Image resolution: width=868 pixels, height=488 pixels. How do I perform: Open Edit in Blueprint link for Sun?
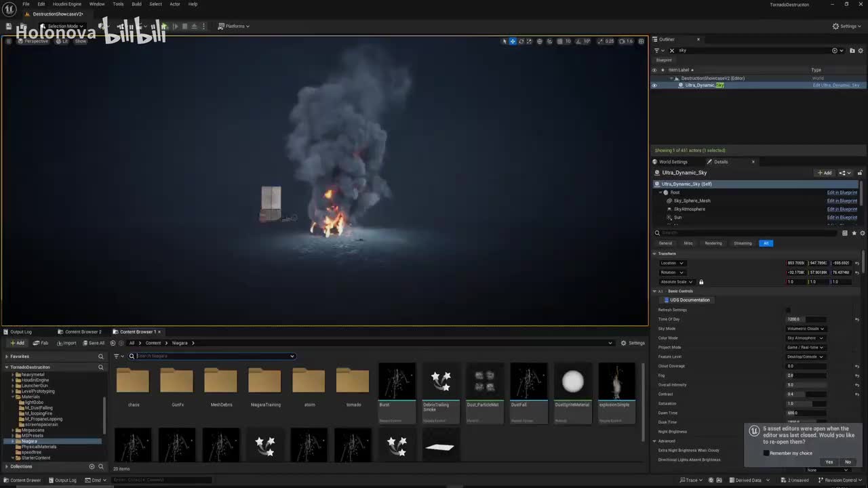[842, 218]
